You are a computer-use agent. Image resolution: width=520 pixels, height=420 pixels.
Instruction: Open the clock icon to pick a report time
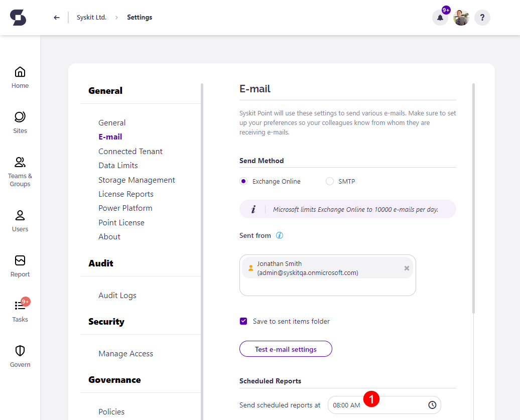[x=432, y=405]
